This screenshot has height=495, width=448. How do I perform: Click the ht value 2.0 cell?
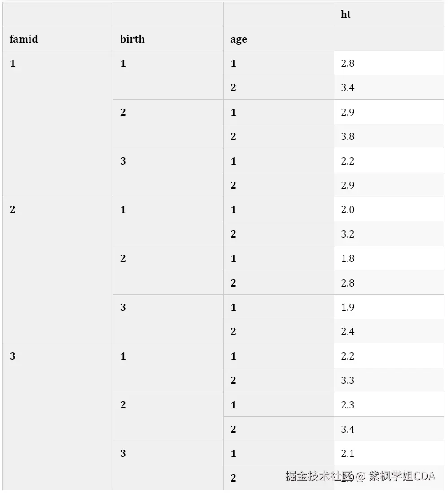point(348,209)
